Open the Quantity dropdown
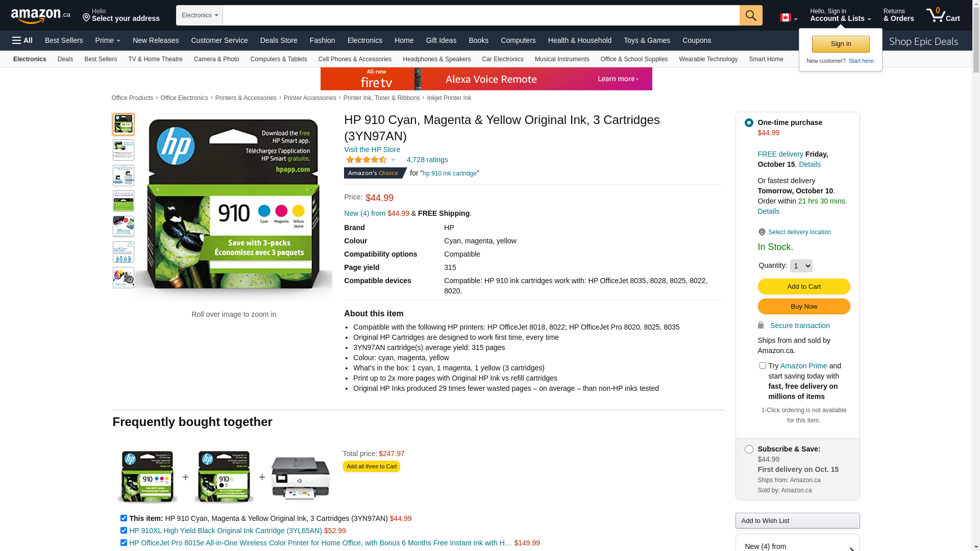Viewport: 980px width, 551px height. tap(801, 266)
